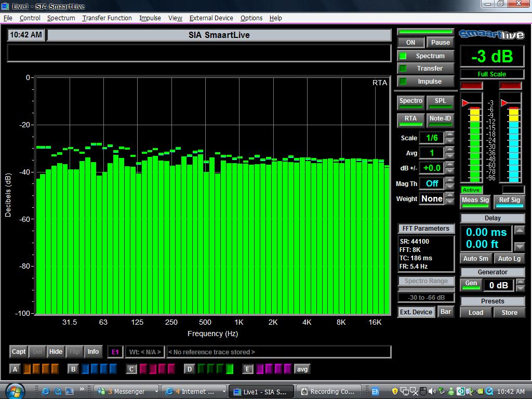Increase the dB +/- offset
This screenshot has height=399, width=532.
(x=449, y=164)
